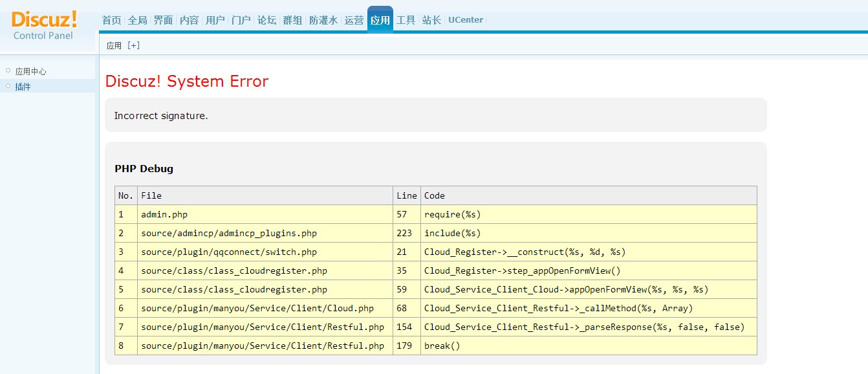Image resolution: width=868 pixels, height=374 pixels.
Task: Go to the 门户 tab
Action: [x=241, y=20]
